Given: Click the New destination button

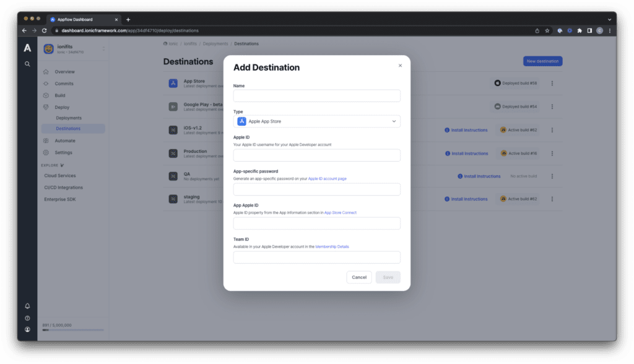Looking at the screenshot, I should [542, 61].
